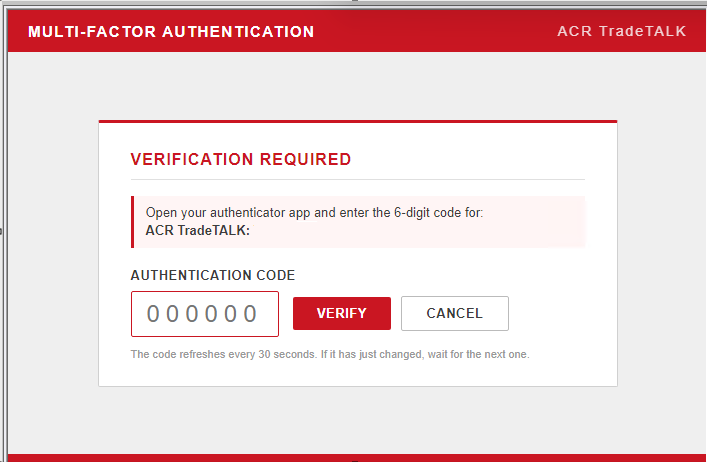Click the MULTI-FACTOR AUTHENTICATION header title
Viewport: 707px width, 462px height.
(171, 32)
